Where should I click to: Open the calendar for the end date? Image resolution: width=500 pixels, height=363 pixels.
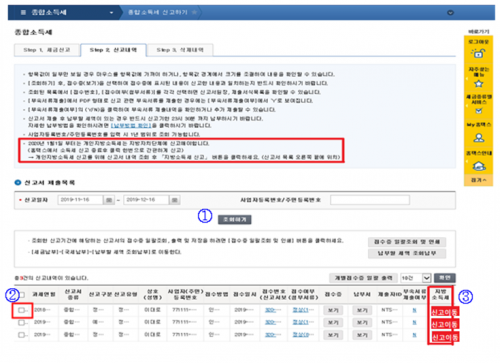175,200
